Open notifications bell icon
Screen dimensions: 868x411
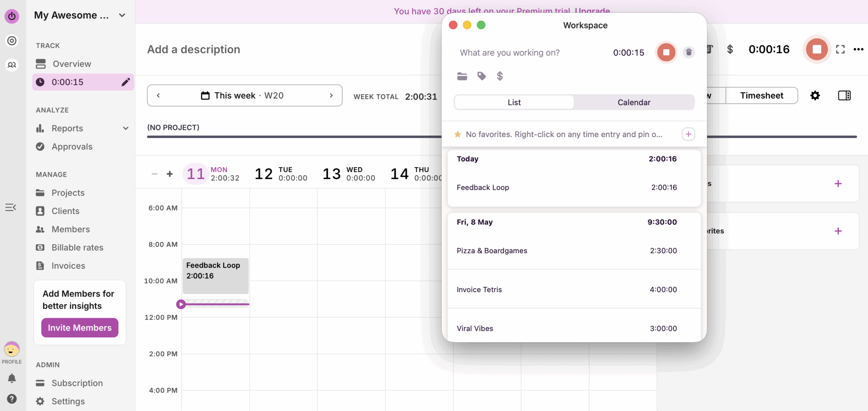(12, 378)
